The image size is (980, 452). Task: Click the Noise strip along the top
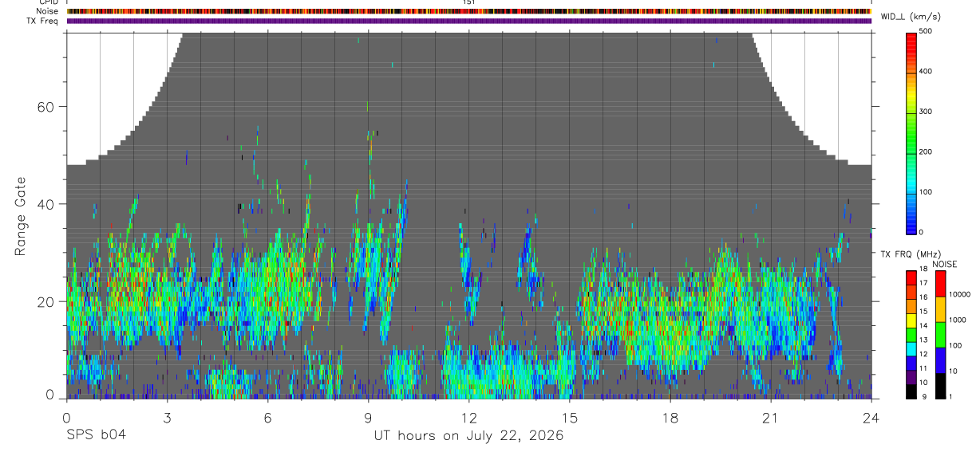pos(469,11)
